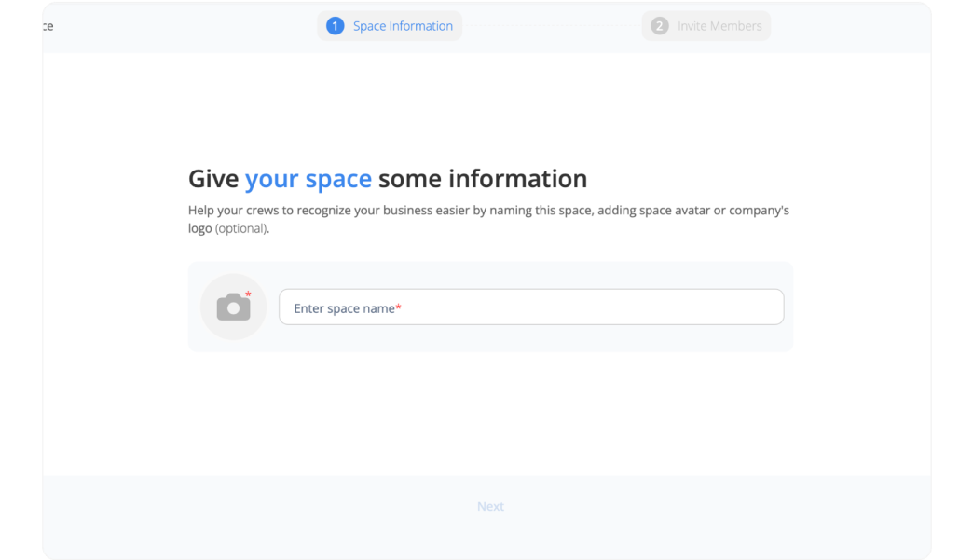Click the blue 'your space' heading text
973x560 pixels.
click(308, 179)
